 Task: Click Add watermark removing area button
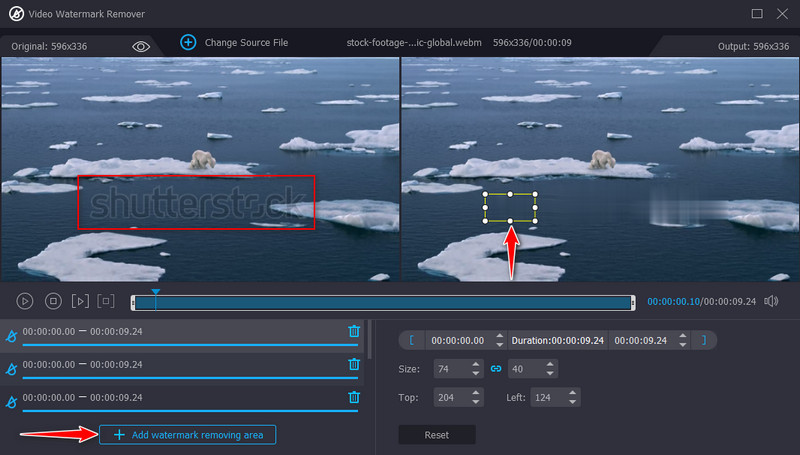tap(187, 435)
